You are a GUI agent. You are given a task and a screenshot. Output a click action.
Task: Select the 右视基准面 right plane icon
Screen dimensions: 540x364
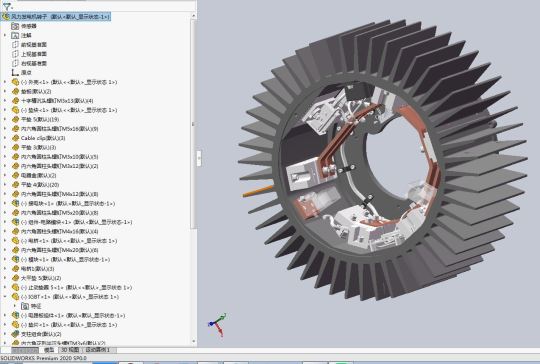[x=15, y=63]
